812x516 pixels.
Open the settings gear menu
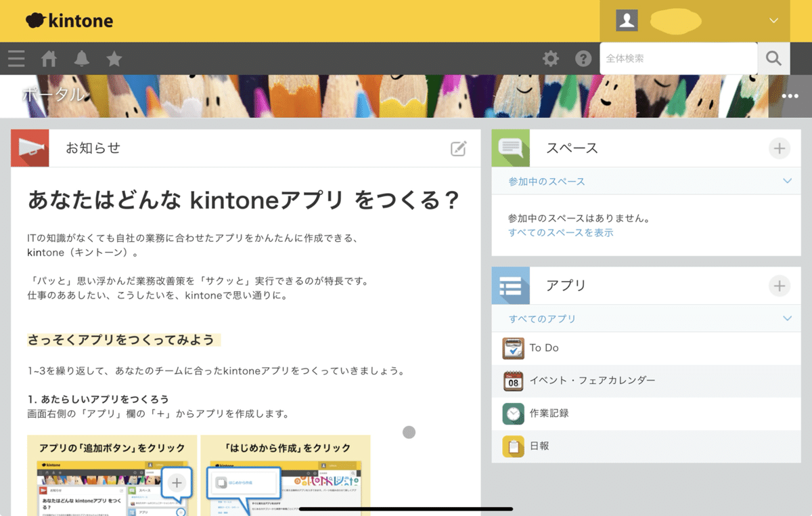(x=551, y=59)
